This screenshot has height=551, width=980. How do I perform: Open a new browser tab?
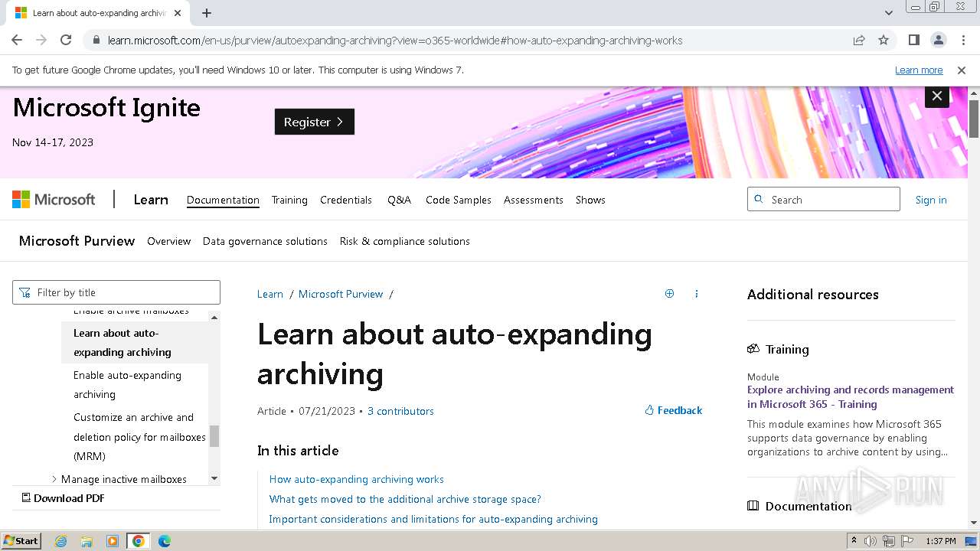pyautogui.click(x=207, y=13)
